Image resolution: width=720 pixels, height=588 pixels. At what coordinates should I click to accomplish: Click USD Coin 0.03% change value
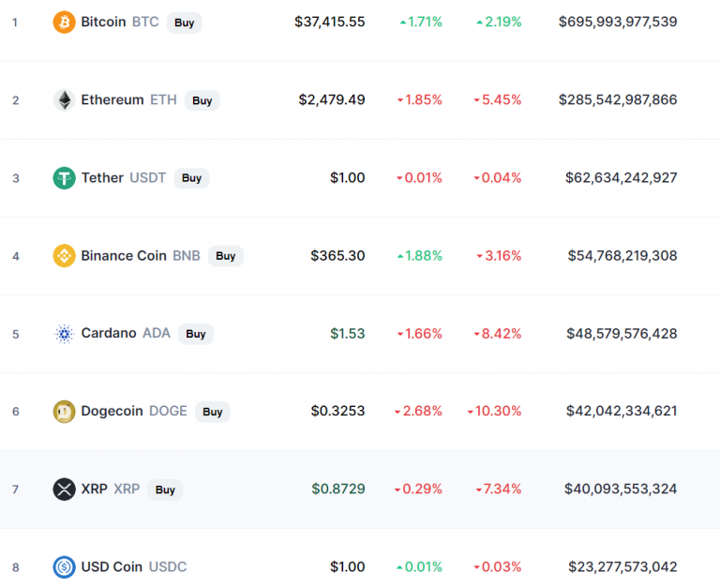[x=498, y=566]
